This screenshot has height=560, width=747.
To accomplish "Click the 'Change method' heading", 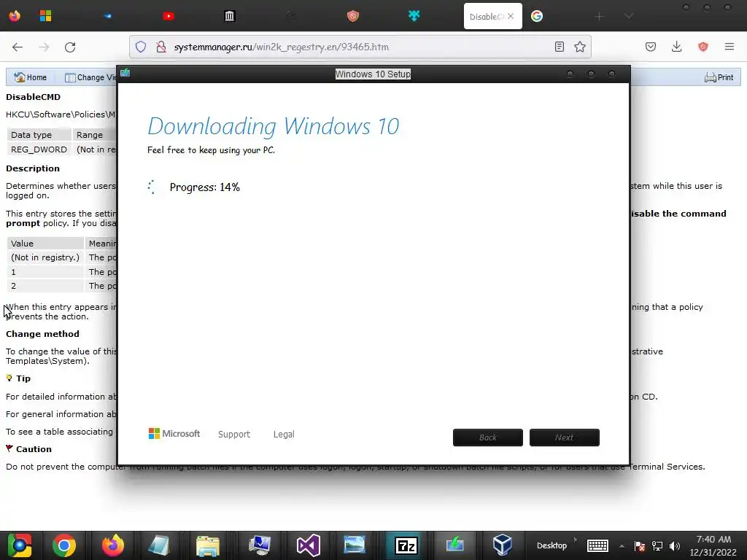I will point(42,334).
